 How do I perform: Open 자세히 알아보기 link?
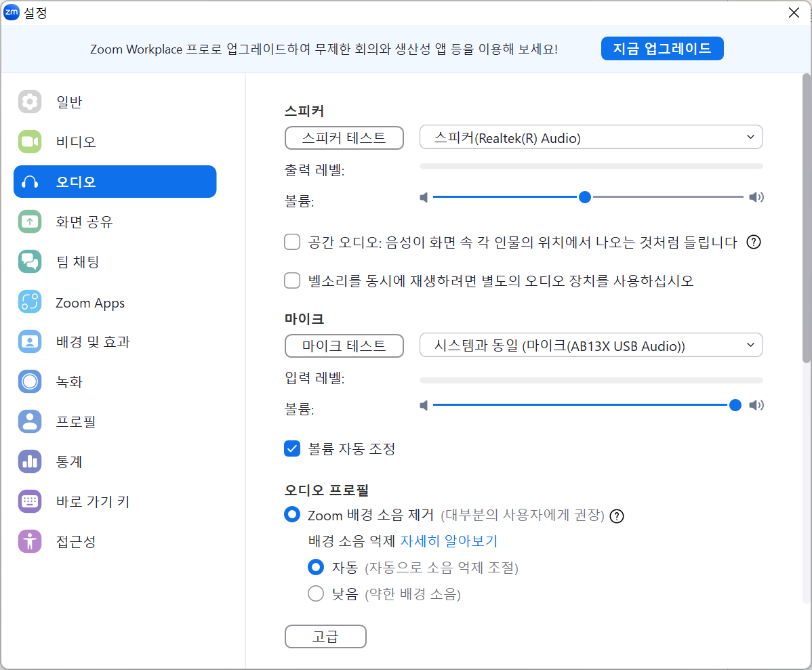tap(449, 541)
